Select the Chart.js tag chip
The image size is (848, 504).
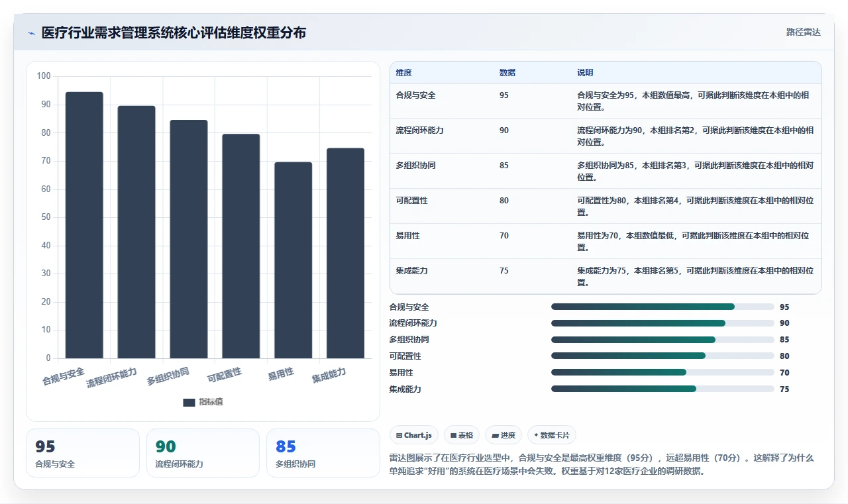(x=414, y=435)
